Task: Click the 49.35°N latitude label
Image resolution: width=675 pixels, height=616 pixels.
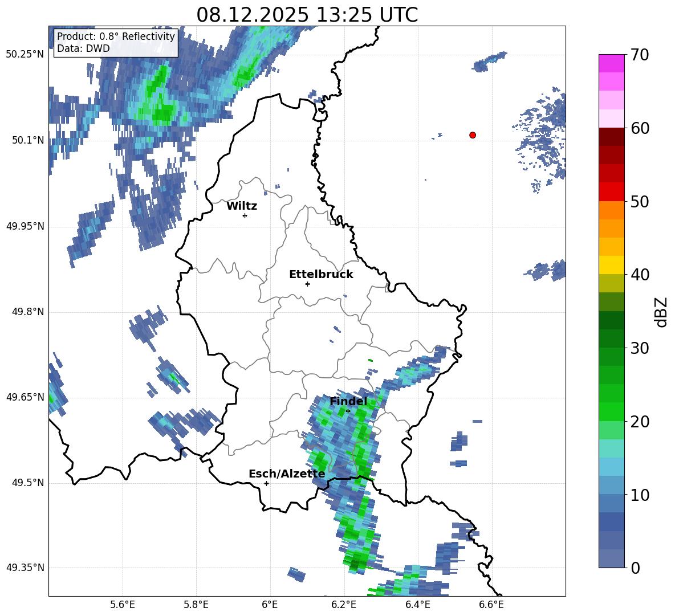Action: 25,568
